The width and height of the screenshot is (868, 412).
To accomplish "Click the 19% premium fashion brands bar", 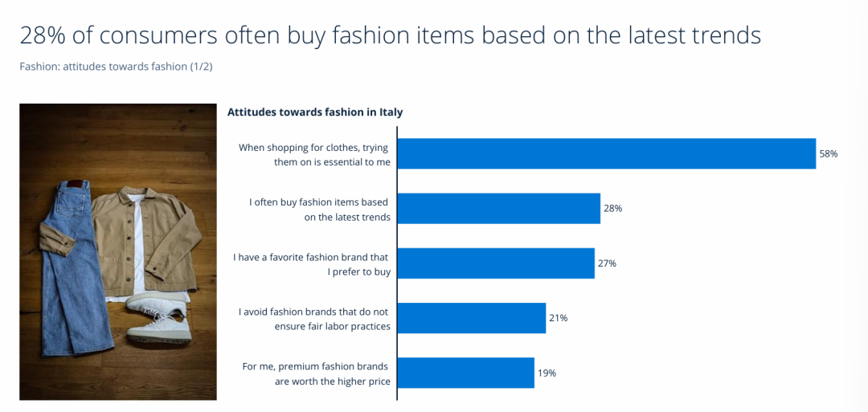I will coord(466,373).
